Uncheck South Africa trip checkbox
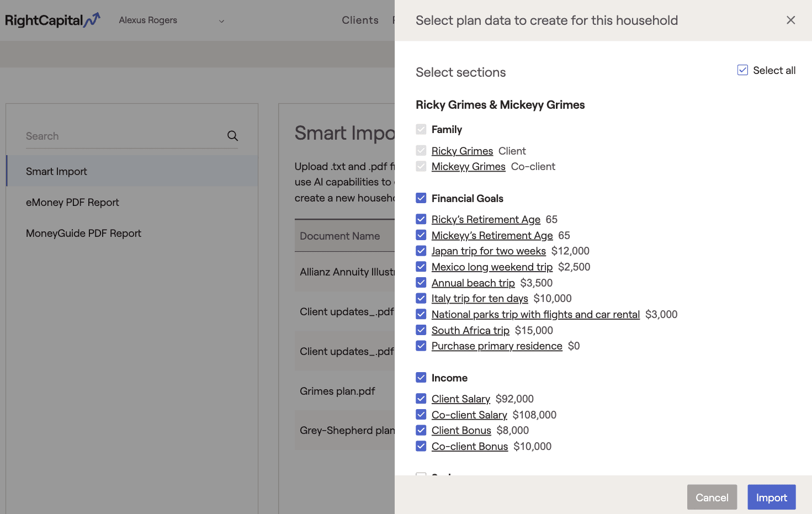This screenshot has width=812, height=514. coord(421,330)
